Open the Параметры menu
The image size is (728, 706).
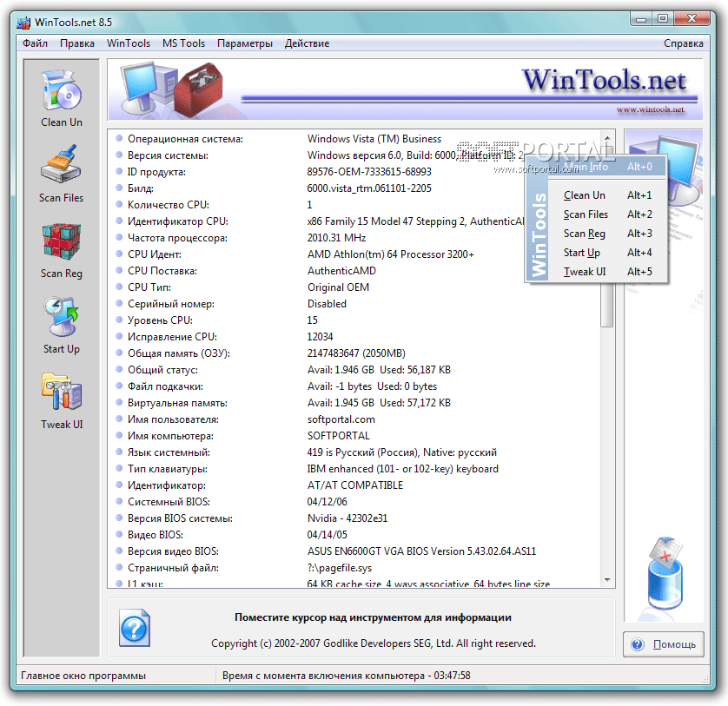click(245, 43)
